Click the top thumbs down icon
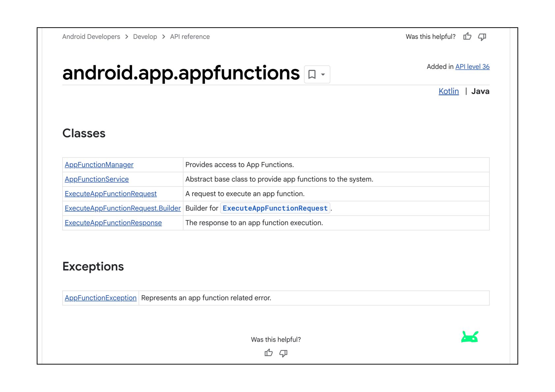Image resolution: width=555 pixels, height=392 pixels. click(482, 37)
